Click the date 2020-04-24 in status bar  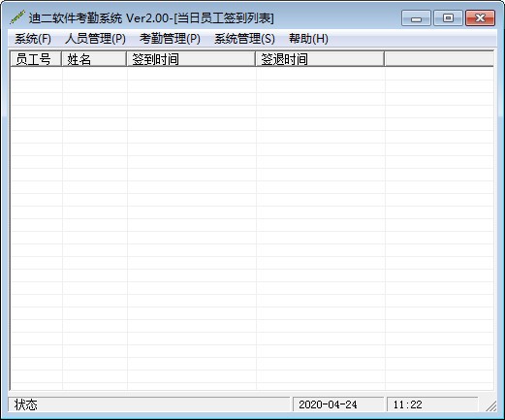338,404
